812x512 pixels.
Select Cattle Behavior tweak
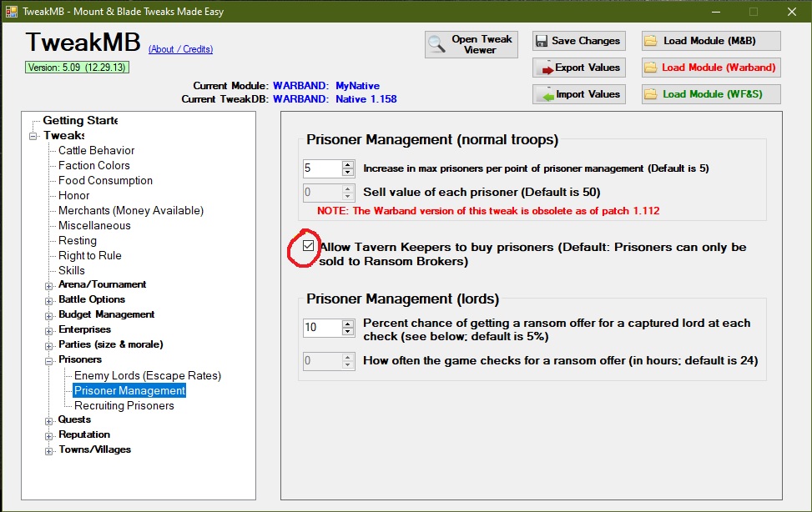[96, 150]
